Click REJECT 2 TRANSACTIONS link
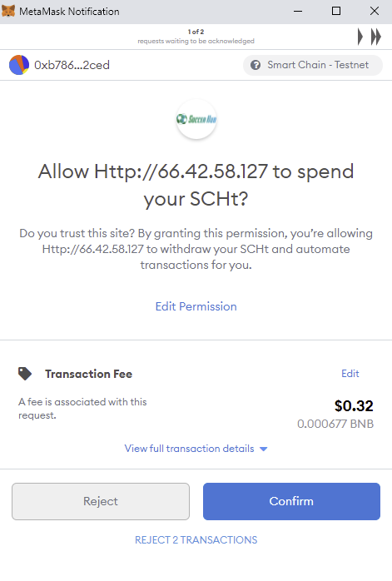Image resolution: width=392 pixels, height=581 pixels. 196,540
